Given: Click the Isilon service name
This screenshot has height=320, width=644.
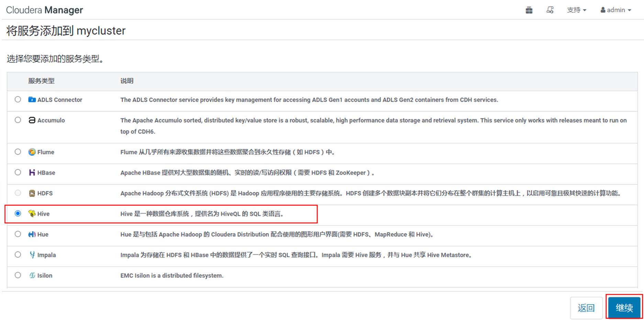Looking at the screenshot, I should (x=45, y=276).
